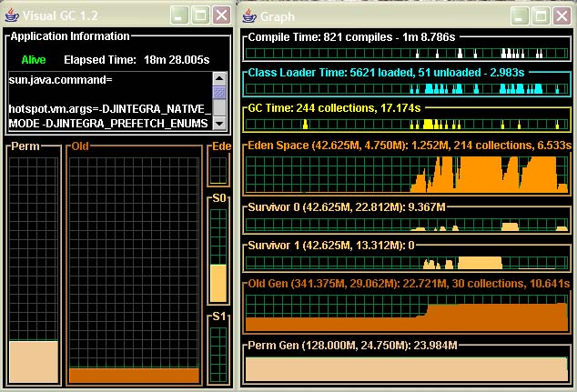Click the Survivor 0 usage graph

point(407,225)
